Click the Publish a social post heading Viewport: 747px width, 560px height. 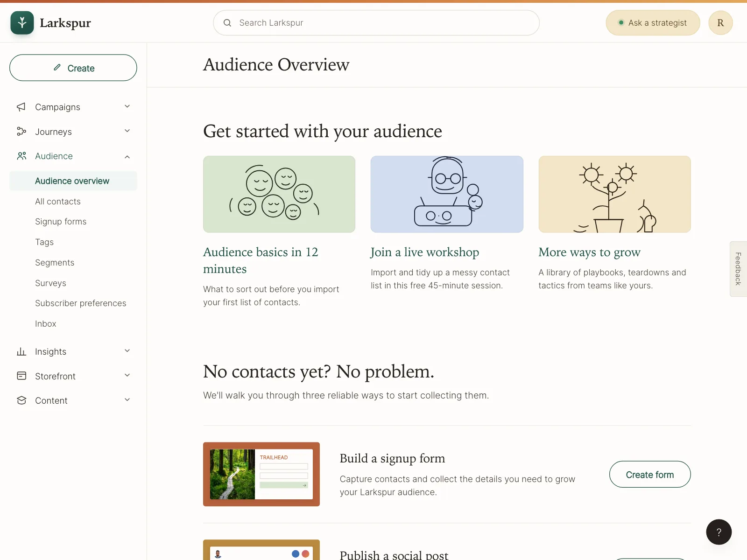click(x=394, y=555)
